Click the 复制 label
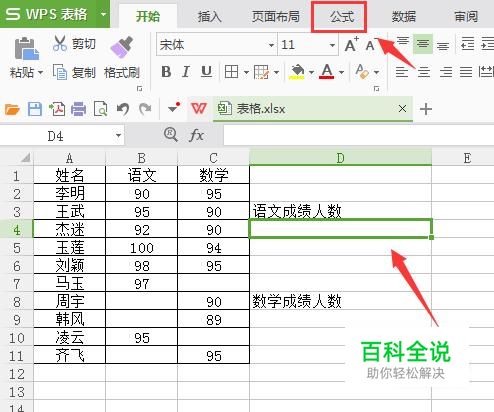The height and width of the screenshot is (412, 494). click(84, 72)
